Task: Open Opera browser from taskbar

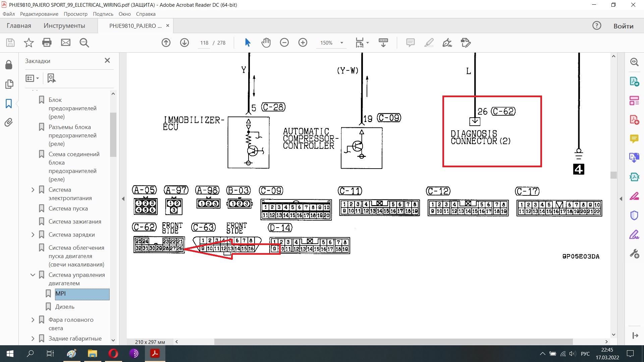Action: click(x=113, y=354)
